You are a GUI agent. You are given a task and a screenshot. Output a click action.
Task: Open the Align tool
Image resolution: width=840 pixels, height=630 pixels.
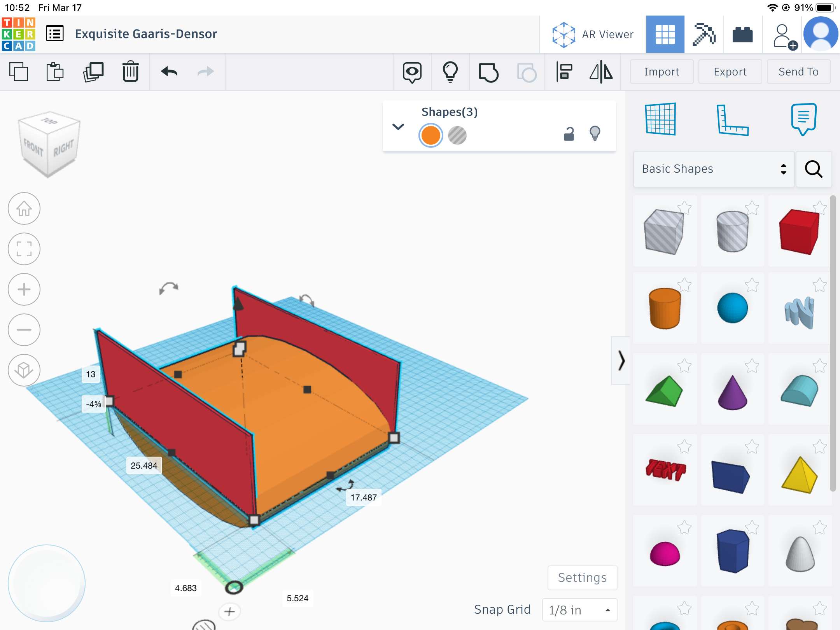coord(564,72)
